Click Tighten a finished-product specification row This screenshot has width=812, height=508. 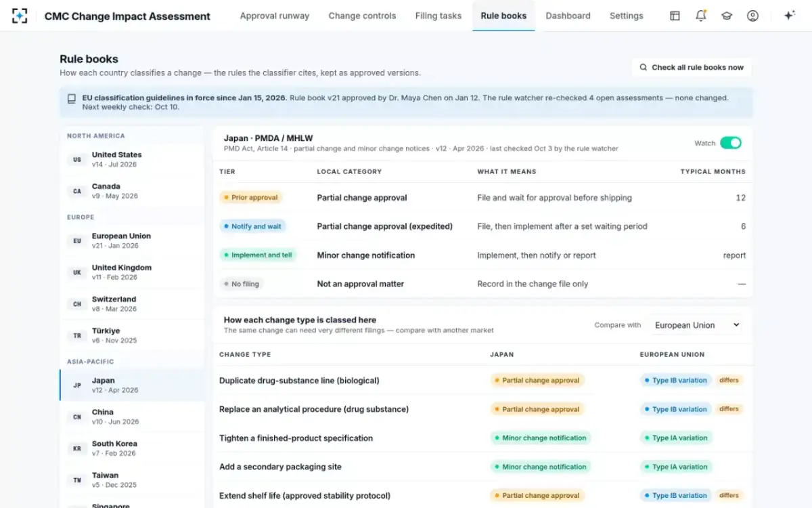(483, 438)
